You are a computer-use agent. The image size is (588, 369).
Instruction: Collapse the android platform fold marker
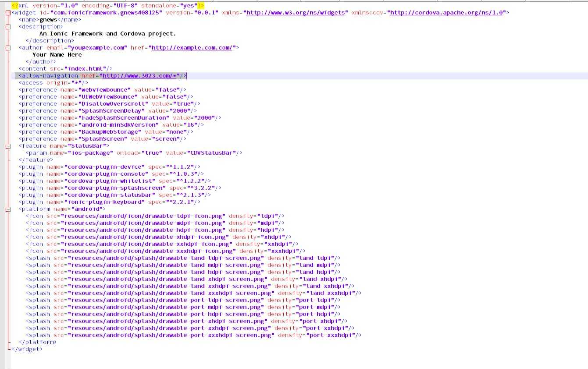(8, 209)
